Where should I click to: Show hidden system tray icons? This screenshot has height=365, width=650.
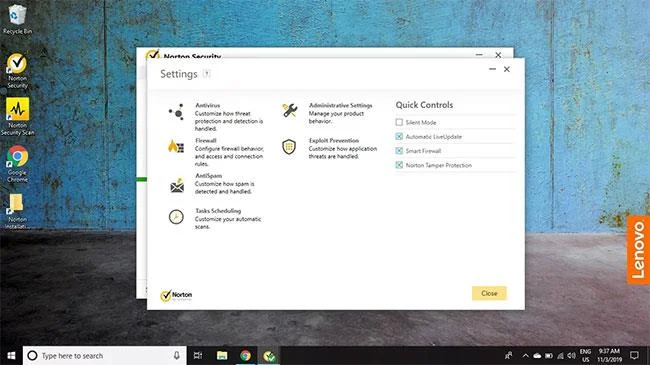tap(525, 355)
